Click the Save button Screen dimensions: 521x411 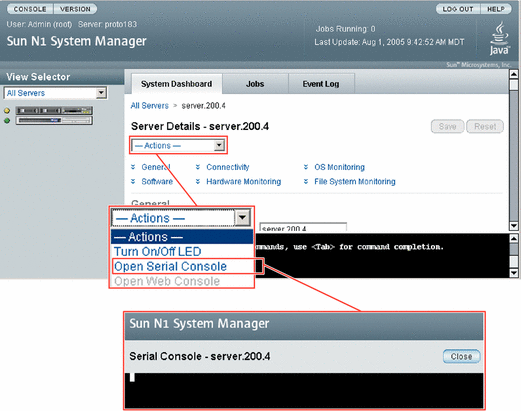coord(447,126)
